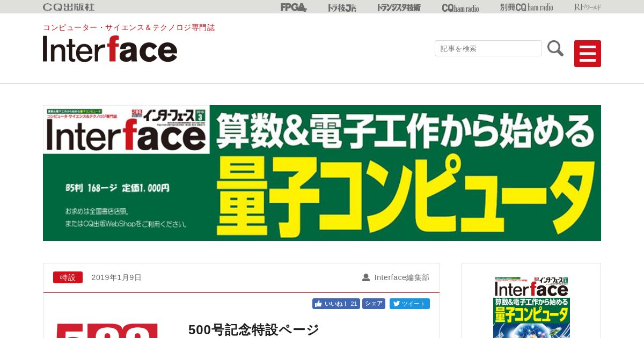Viewport: 644px width, 338px height.
Task: Open the トランジスタ技術 magazine link
Action: (399, 8)
